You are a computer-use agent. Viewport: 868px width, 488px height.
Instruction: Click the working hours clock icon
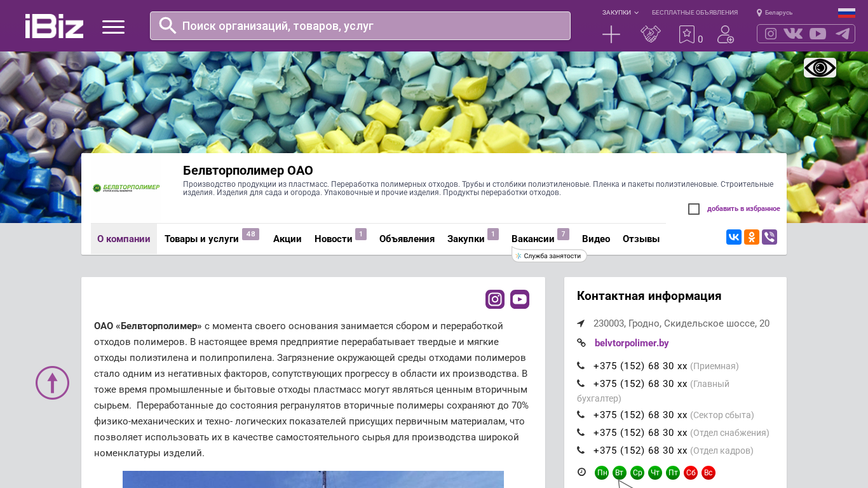click(x=581, y=472)
